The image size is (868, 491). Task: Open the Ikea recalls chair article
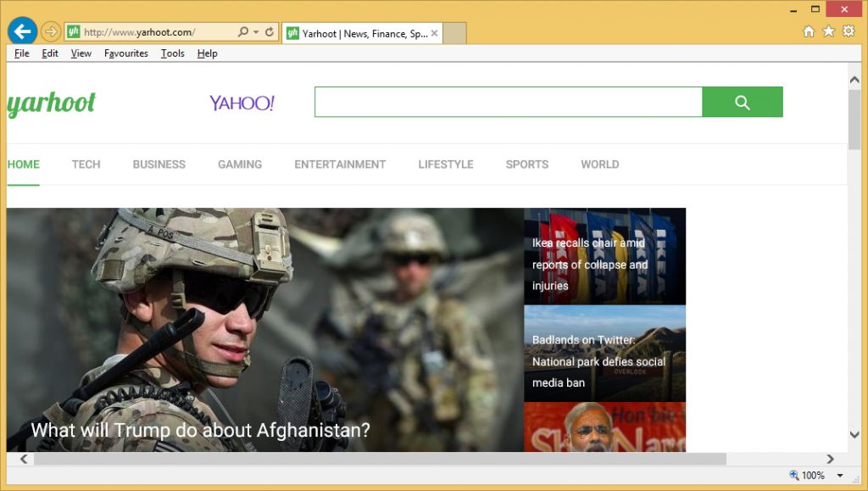point(604,256)
